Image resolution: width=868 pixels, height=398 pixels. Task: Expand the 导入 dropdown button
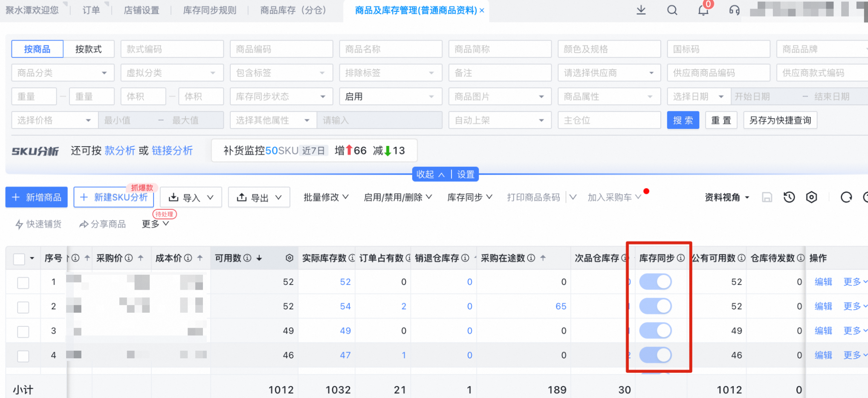(191, 197)
